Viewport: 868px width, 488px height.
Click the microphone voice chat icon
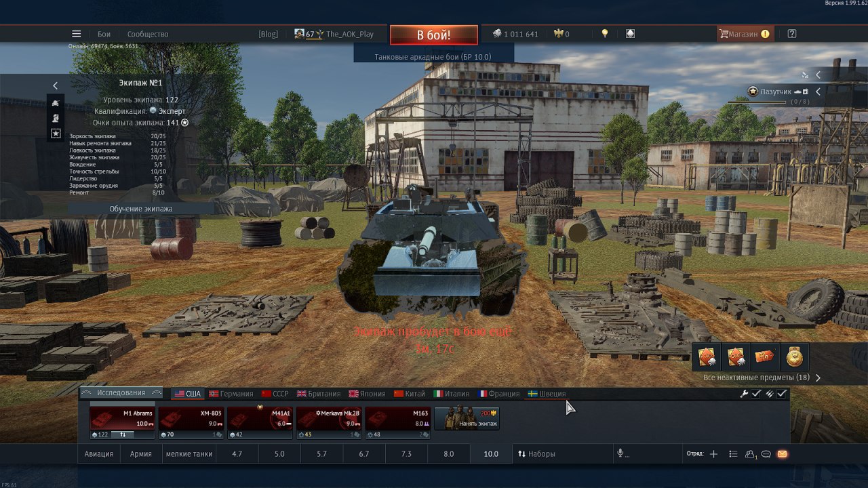(620, 453)
